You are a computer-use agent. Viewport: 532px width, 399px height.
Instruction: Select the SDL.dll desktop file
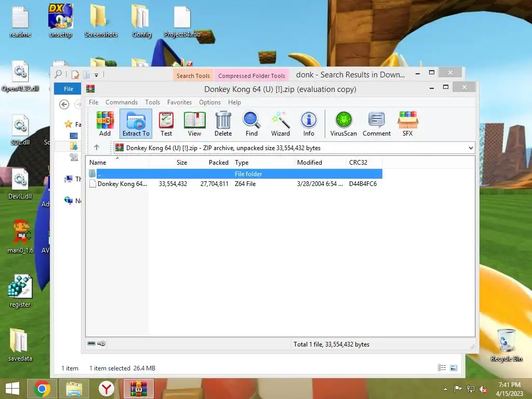[x=20, y=130]
